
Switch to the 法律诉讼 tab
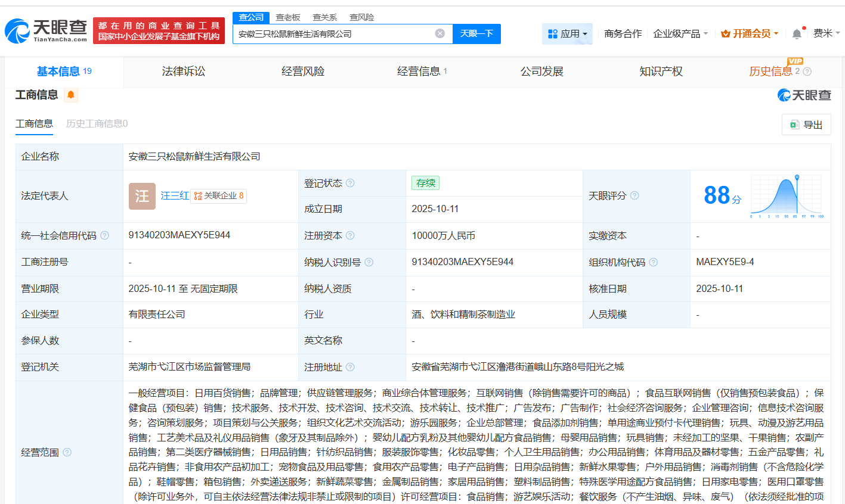183,71
